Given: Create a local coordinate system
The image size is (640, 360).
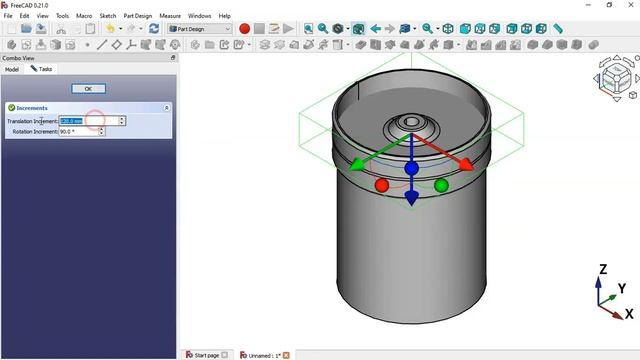Looking at the screenshot, I should (131, 44).
